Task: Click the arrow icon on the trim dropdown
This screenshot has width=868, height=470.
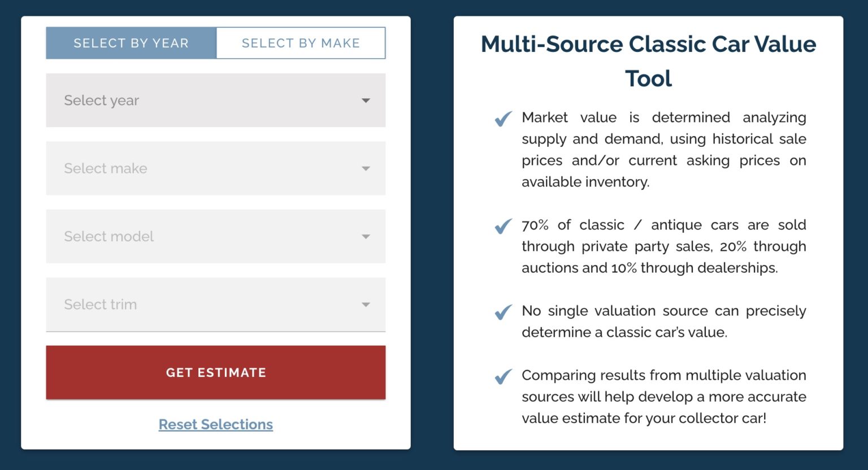Action: click(366, 304)
